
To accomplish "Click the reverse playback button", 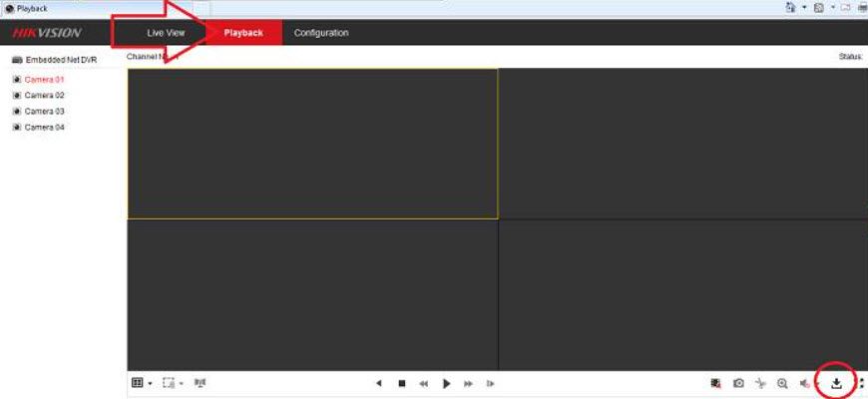I will pyautogui.click(x=379, y=383).
